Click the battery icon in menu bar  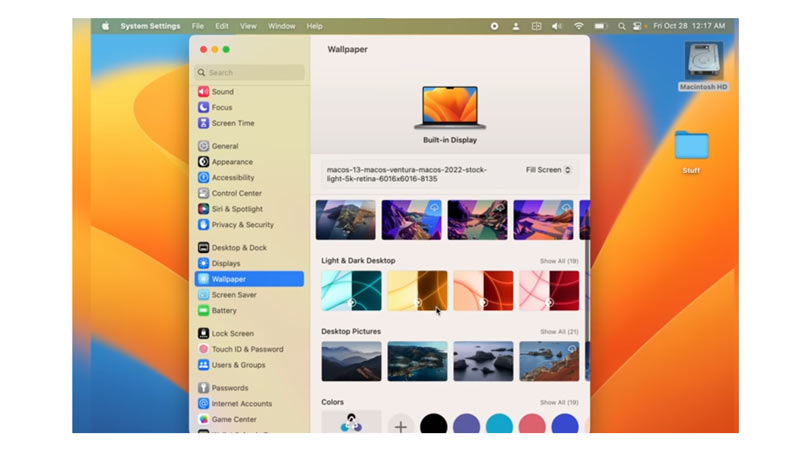(601, 26)
